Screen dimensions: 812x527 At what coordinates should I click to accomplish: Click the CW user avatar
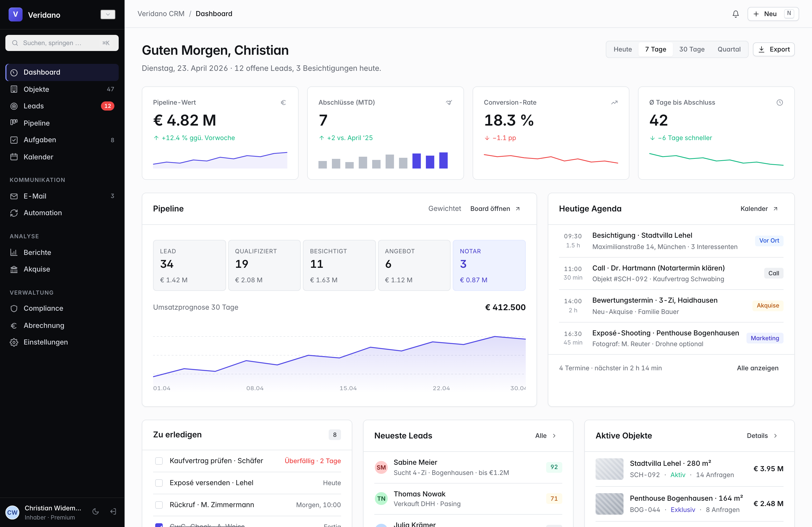tap(12, 512)
